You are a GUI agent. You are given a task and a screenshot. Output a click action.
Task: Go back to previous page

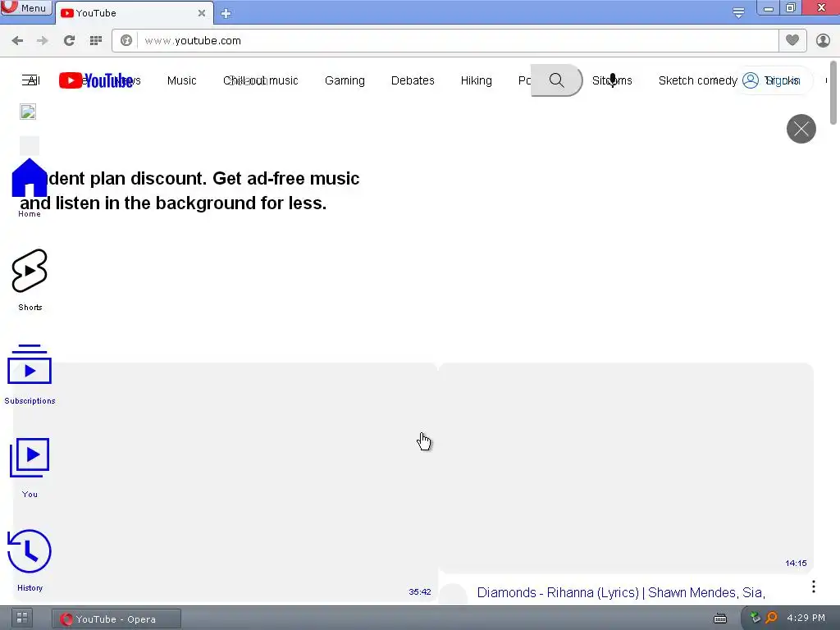pyautogui.click(x=17, y=41)
